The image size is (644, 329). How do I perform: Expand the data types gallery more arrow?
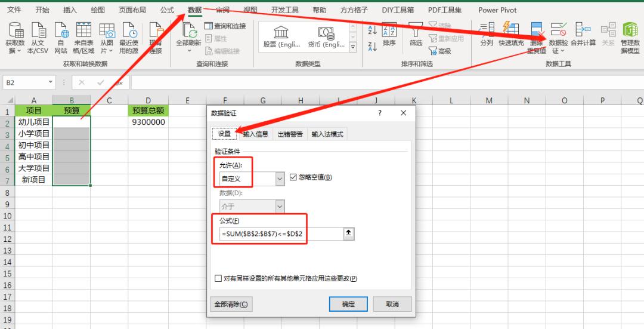(352, 47)
